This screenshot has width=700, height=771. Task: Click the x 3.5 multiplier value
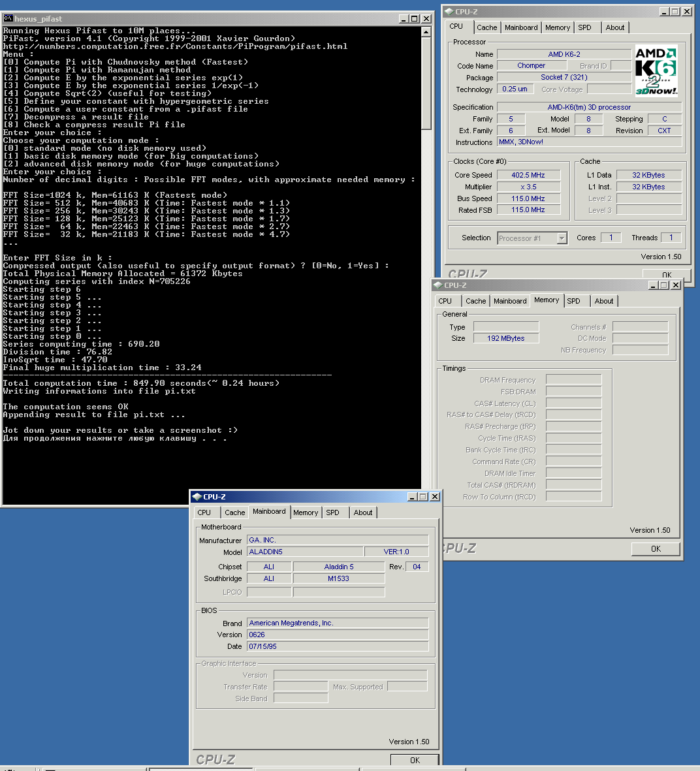pos(528,187)
